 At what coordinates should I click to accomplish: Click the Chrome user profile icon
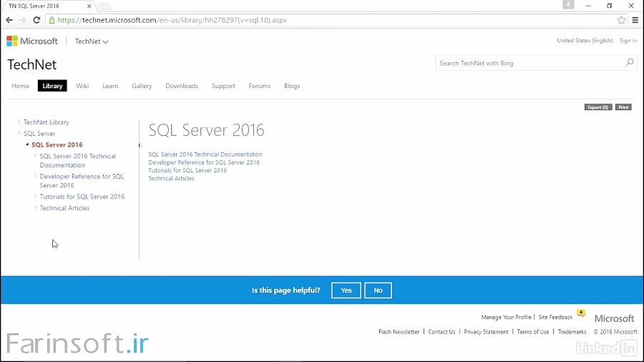[x=568, y=5]
